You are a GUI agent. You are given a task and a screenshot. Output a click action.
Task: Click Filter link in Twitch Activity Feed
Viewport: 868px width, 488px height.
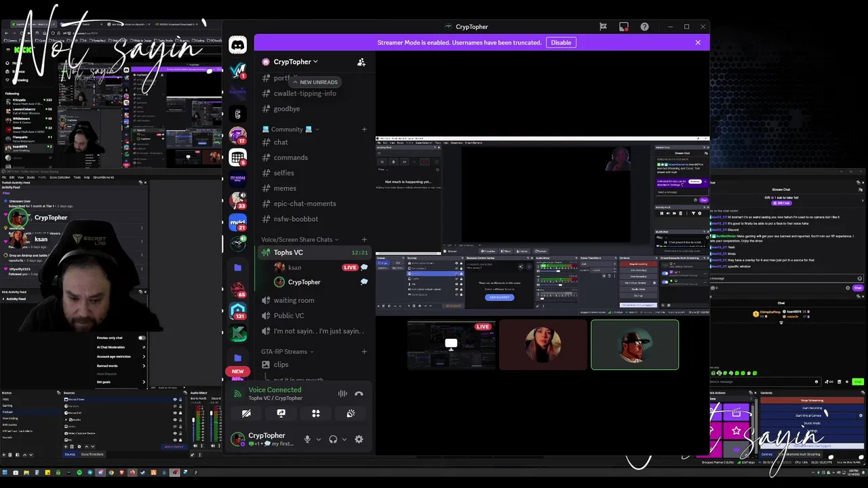point(6,193)
